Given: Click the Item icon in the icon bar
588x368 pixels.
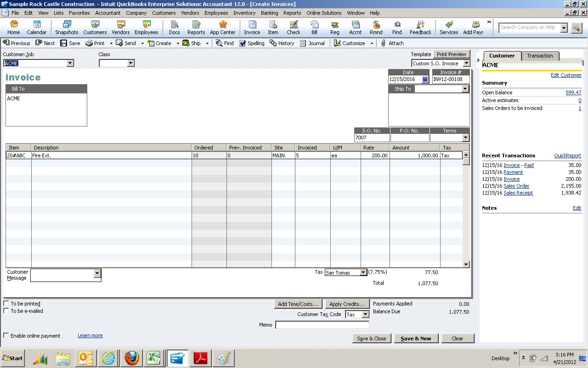Looking at the screenshot, I should (273, 28).
